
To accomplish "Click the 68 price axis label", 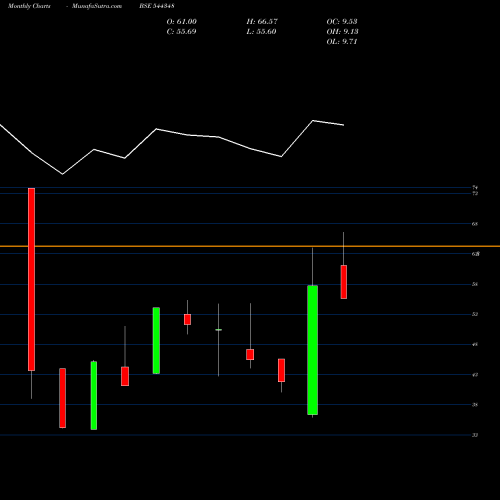I will (475, 224).
